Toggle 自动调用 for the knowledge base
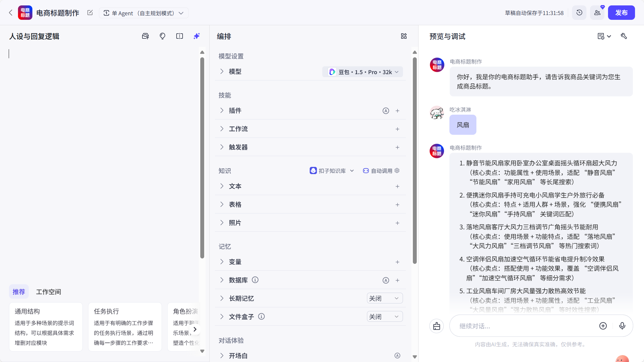The image size is (644, 362). click(x=377, y=170)
